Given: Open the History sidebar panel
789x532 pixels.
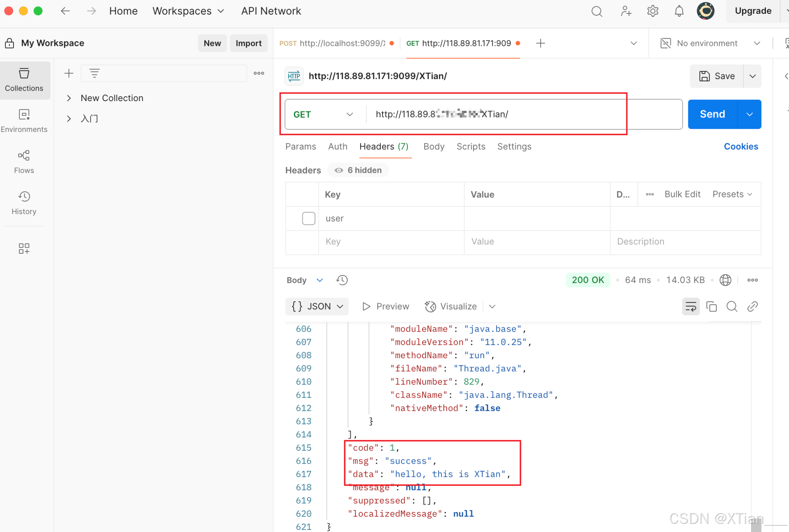Looking at the screenshot, I should pos(24,203).
